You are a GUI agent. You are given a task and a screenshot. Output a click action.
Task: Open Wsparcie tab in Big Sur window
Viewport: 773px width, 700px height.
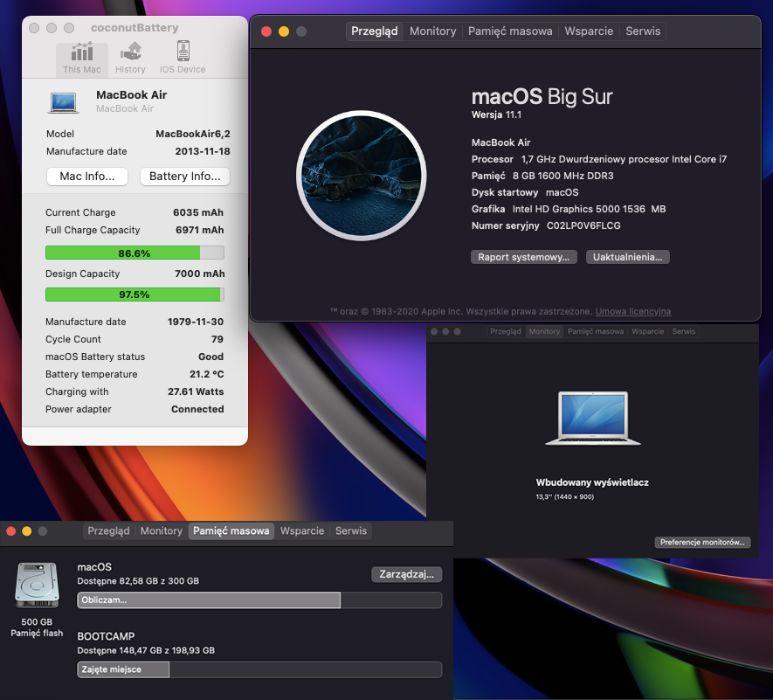pyautogui.click(x=589, y=31)
